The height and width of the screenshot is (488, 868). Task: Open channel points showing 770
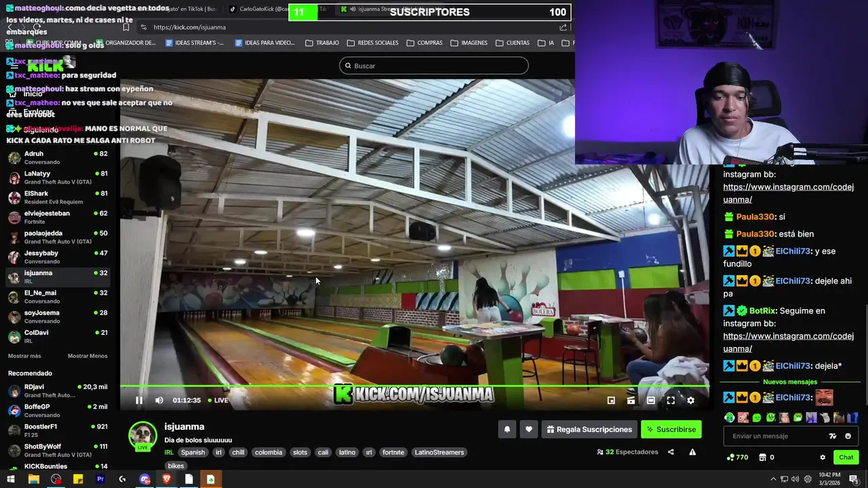(737, 457)
